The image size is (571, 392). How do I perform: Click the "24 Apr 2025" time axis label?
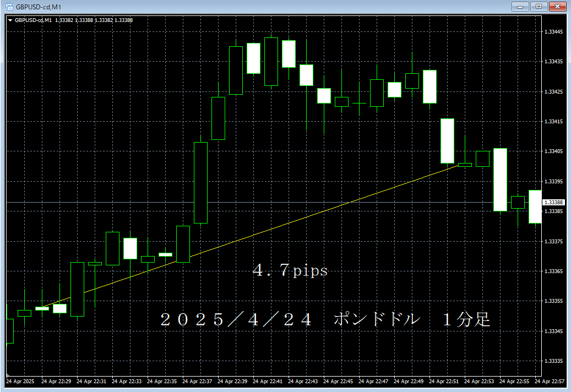20,381
